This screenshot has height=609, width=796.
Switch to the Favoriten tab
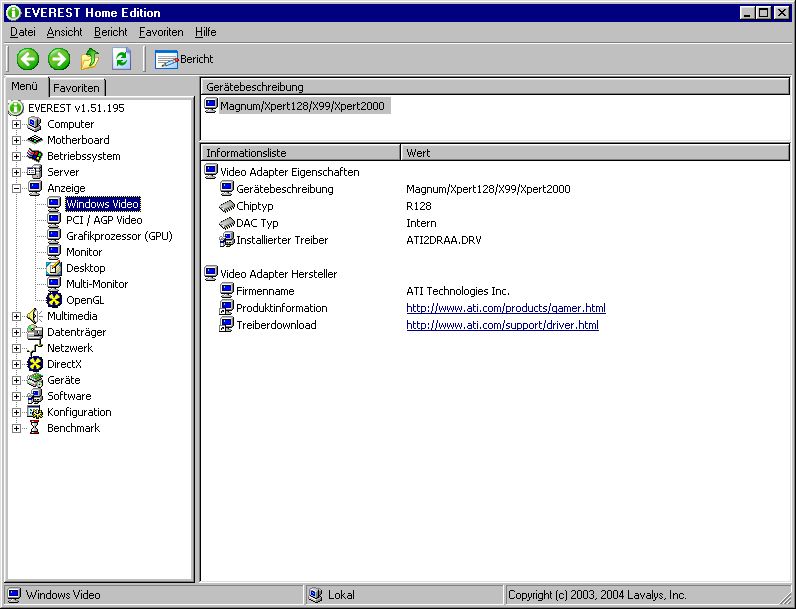pos(77,88)
